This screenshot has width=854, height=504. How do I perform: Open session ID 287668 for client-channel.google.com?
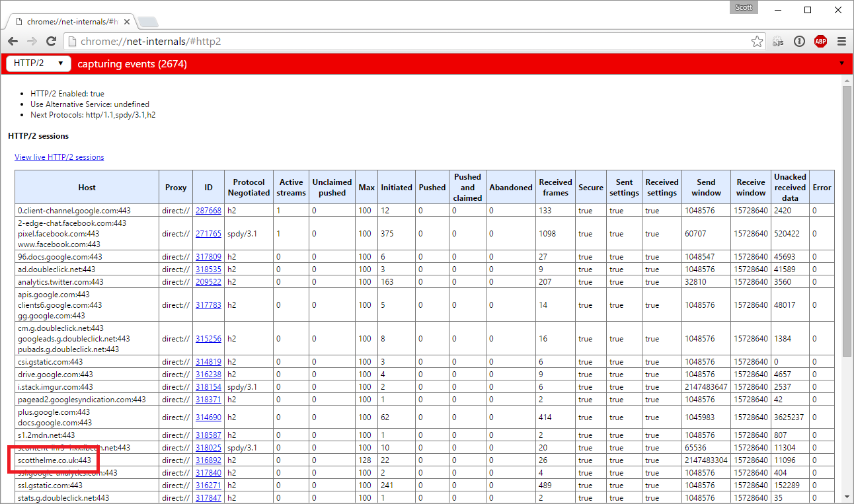point(208,210)
